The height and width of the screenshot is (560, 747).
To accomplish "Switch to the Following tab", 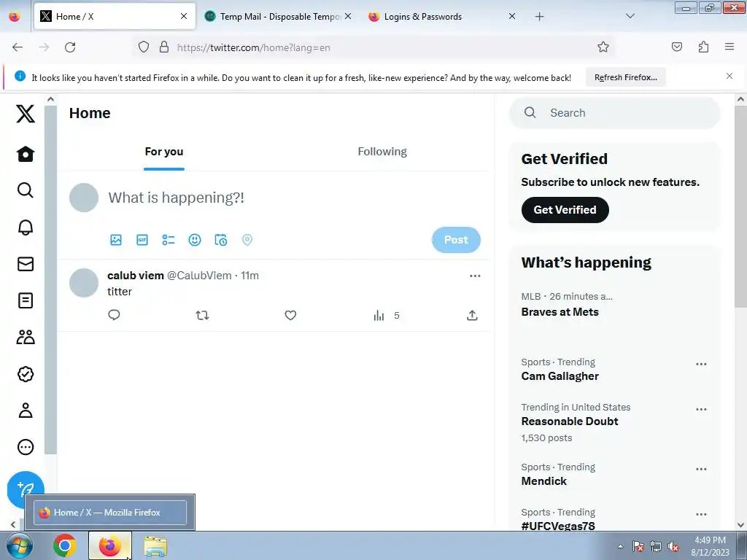I will tap(382, 152).
